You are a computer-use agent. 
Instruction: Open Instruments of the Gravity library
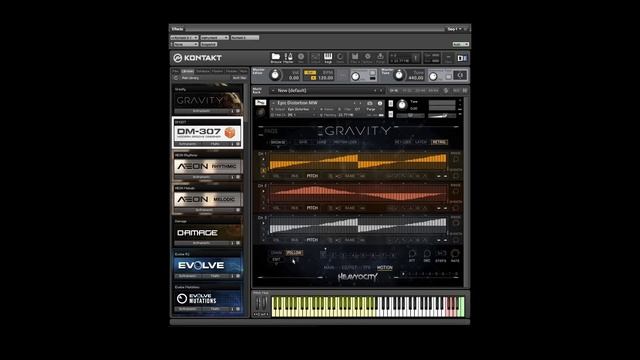[x=201, y=111]
